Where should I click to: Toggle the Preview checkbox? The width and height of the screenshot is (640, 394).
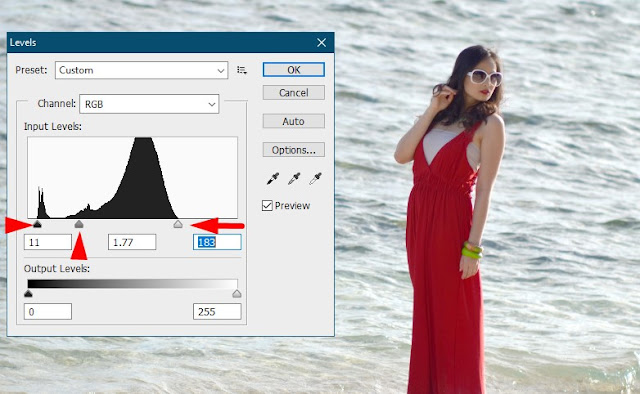tap(267, 205)
